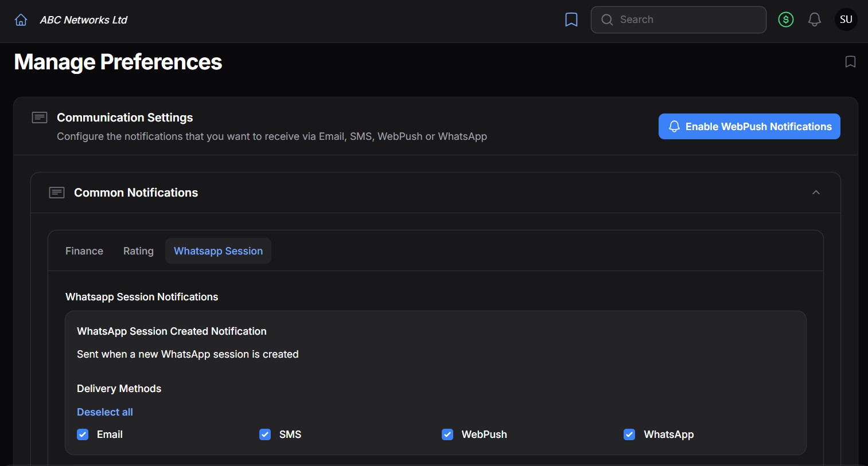Click the WebPush checkbox label
Viewport: 868px width, 466px height.
tap(484, 434)
